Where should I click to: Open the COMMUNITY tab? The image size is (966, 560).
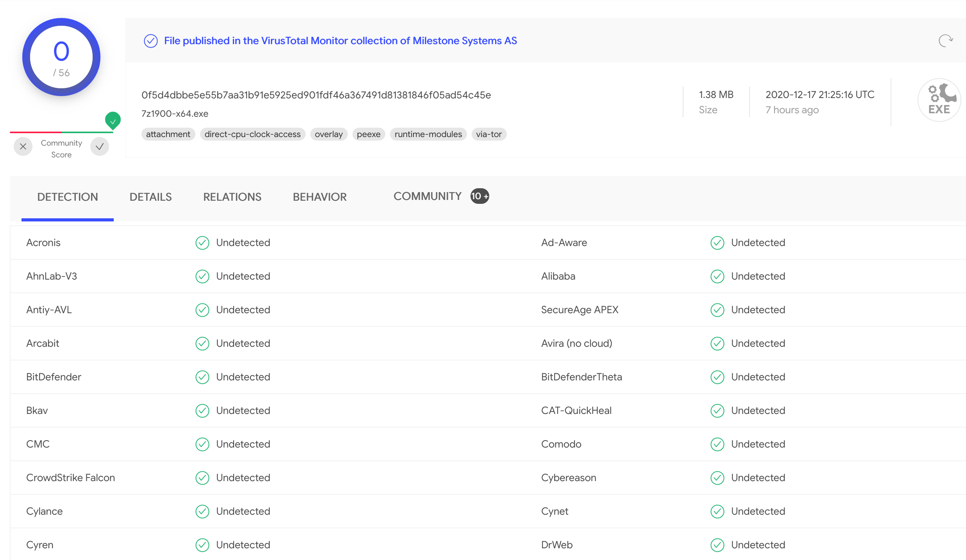coord(428,196)
